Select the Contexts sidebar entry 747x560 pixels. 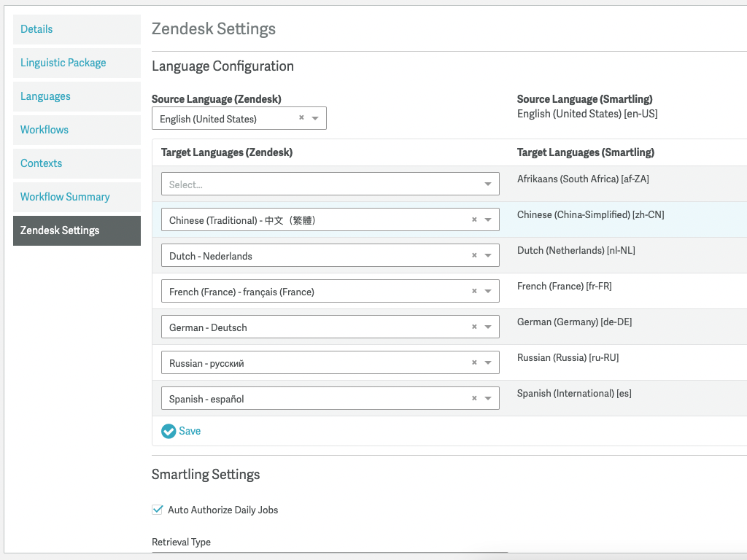[x=41, y=163]
